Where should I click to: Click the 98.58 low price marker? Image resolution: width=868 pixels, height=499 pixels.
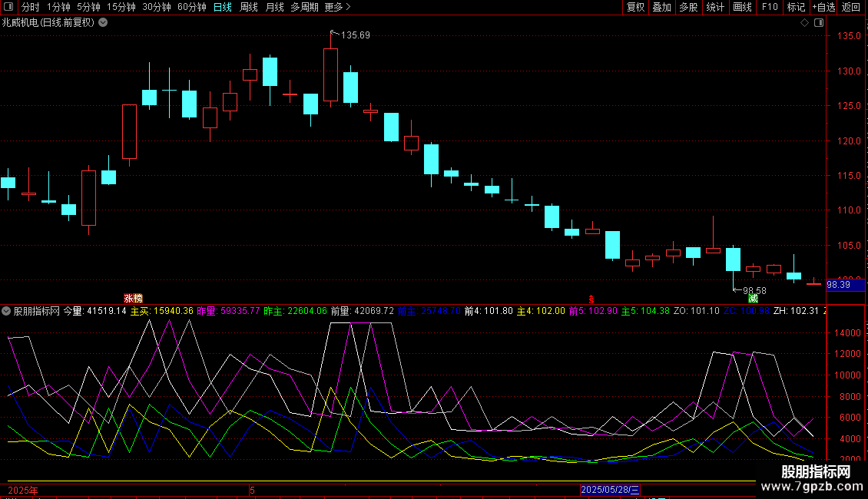754,290
